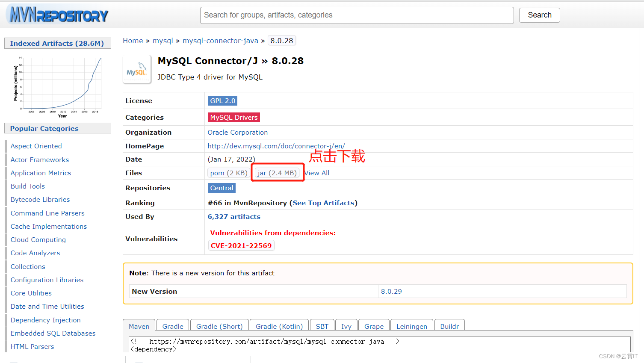Open the Dependency Injection category

(x=46, y=320)
